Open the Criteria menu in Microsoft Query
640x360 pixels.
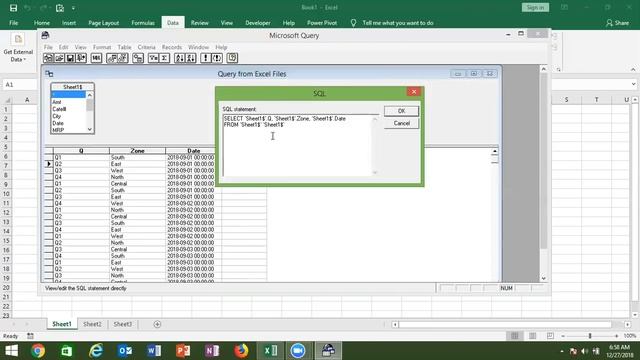tap(147, 47)
